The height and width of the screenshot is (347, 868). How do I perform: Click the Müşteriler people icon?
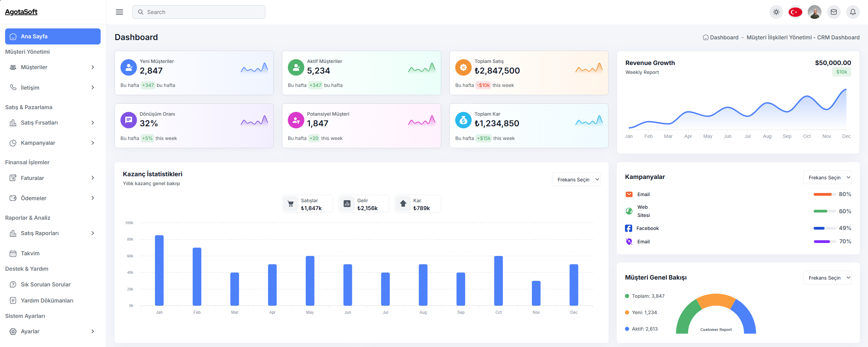coord(13,67)
